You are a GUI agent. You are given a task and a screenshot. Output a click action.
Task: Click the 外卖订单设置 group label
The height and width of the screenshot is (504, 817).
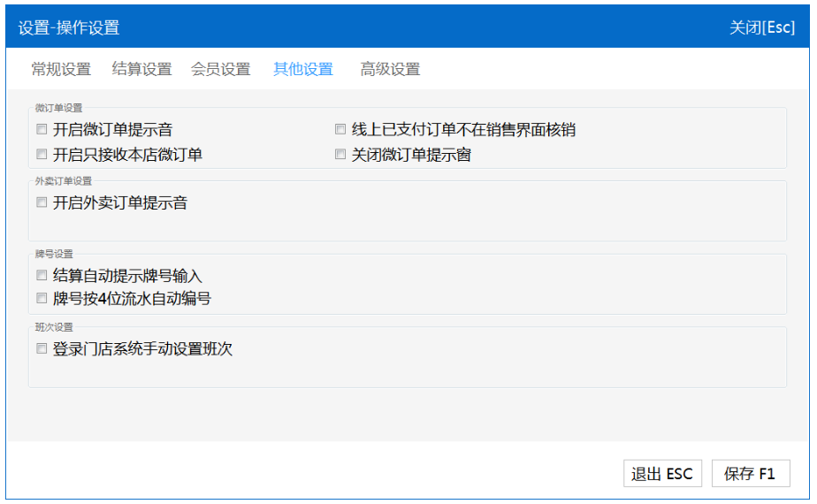pos(63,181)
